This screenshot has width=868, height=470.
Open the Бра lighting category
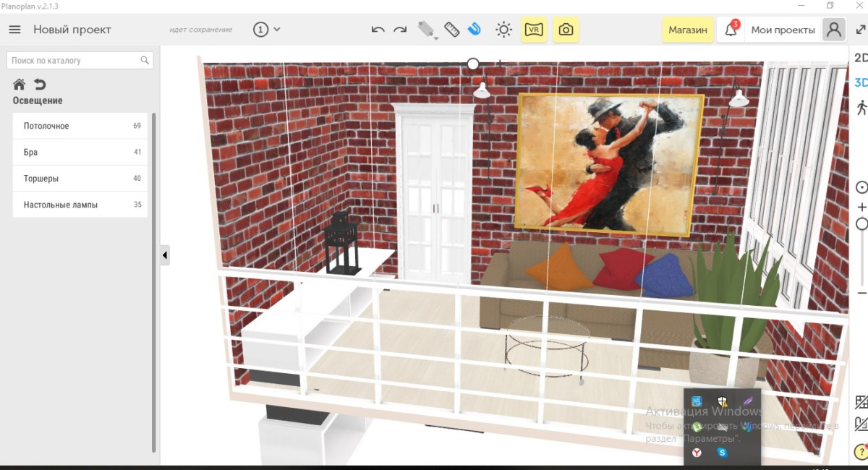click(80, 152)
